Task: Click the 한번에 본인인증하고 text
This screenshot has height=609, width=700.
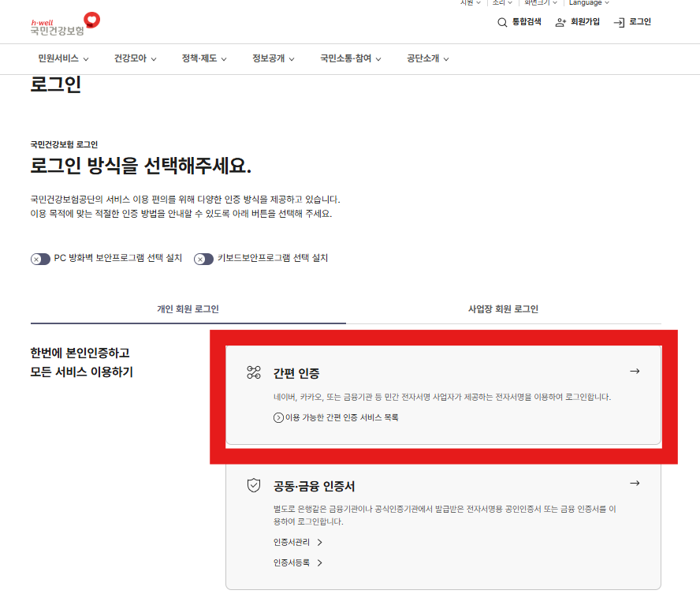Action: pyautogui.click(x=80, y=353)
